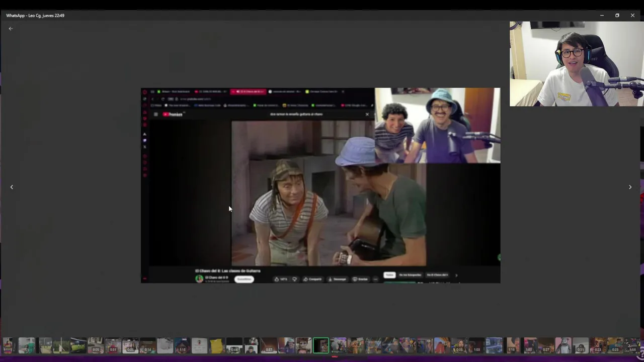Open the enlarged Chavo guitar screenshot image
Viewport: 644px width, 362px height.
pyautogui.click(x=320, y=186)
